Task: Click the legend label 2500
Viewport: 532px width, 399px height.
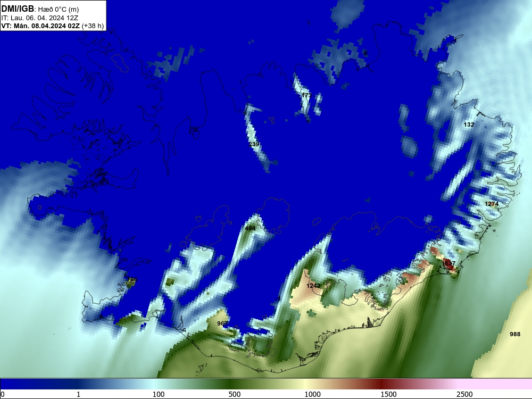Action: tap(464, 394)
